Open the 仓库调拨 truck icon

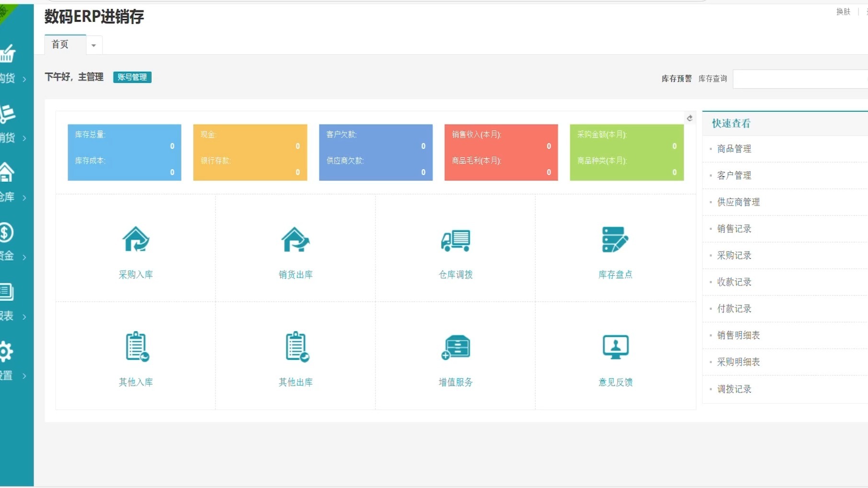coord(455,240)
